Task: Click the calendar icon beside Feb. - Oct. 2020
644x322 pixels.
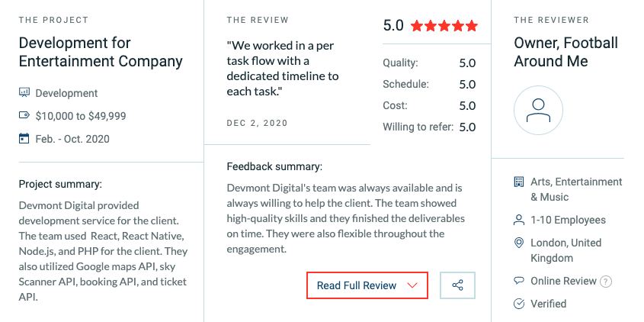Action: [24, 138]
